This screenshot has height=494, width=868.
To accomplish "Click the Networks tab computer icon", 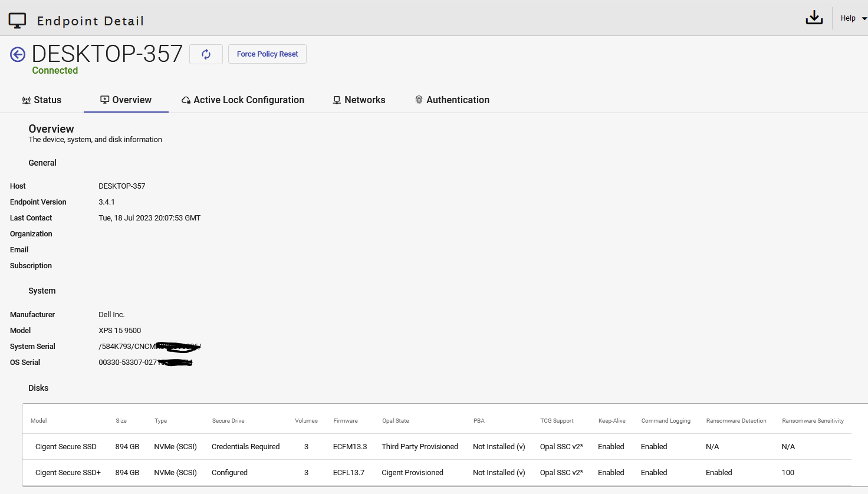I will click(337, 100).
